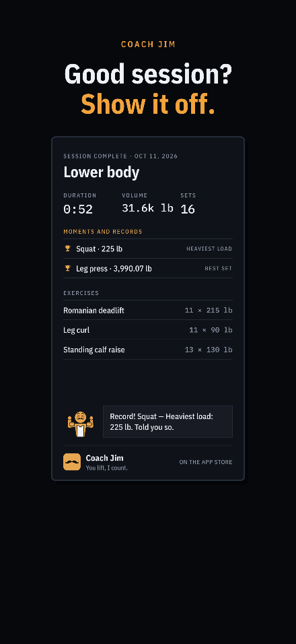
Task: Click the Moments and Records heading
Action: (x=102, y=232)
